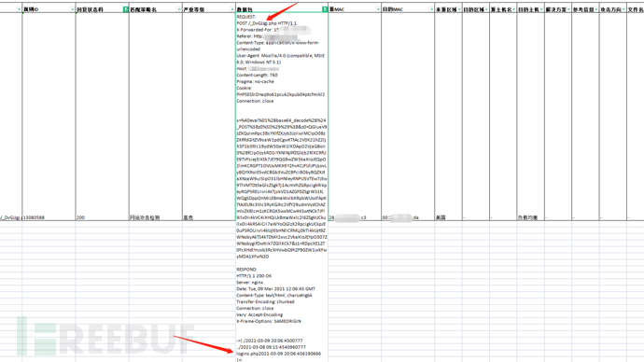The height and width of the screenshot is (362, 644).
Task: Open filter dropdown for 匹配策略名 column
Action: click(178, 9)
